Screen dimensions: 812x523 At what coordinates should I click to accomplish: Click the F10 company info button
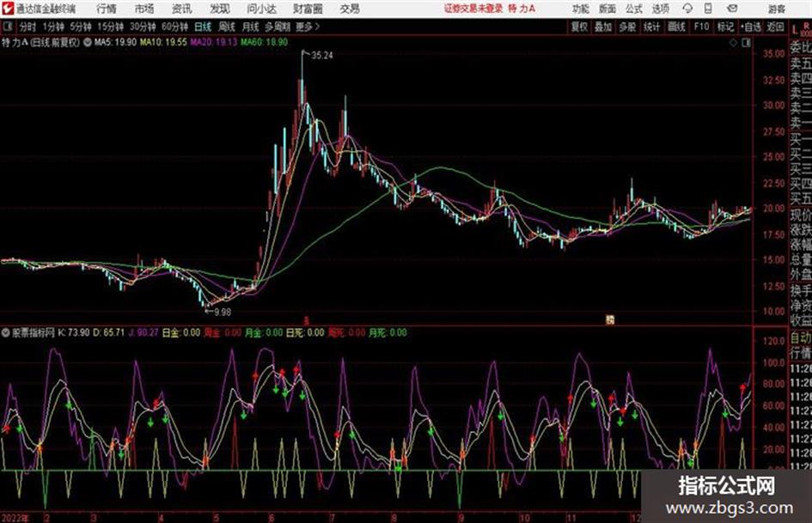pyautogui.click(x=701, y=27)
